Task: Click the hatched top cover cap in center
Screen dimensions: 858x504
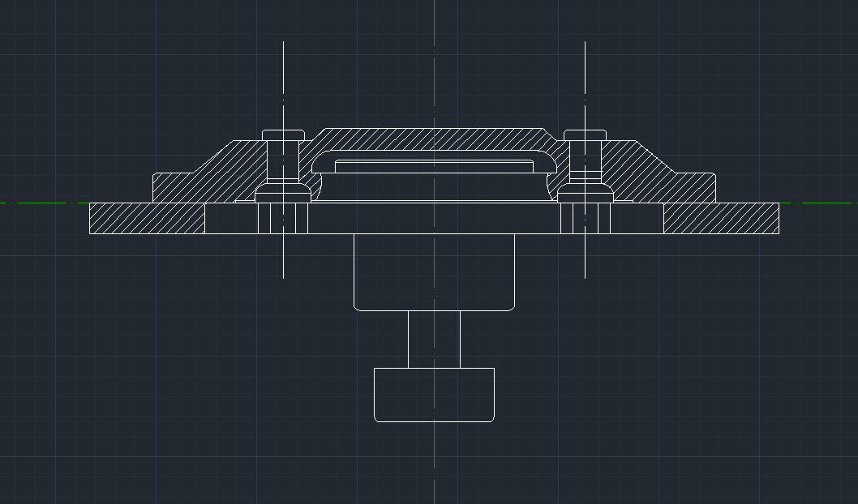Action: click(x=434, y=139)
